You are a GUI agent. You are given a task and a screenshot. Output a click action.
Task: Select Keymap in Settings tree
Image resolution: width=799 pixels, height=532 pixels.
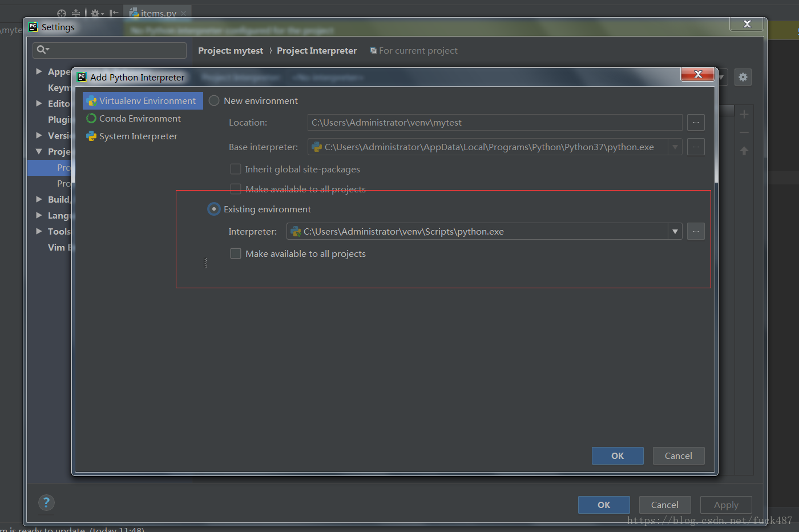tap(59, 87)
